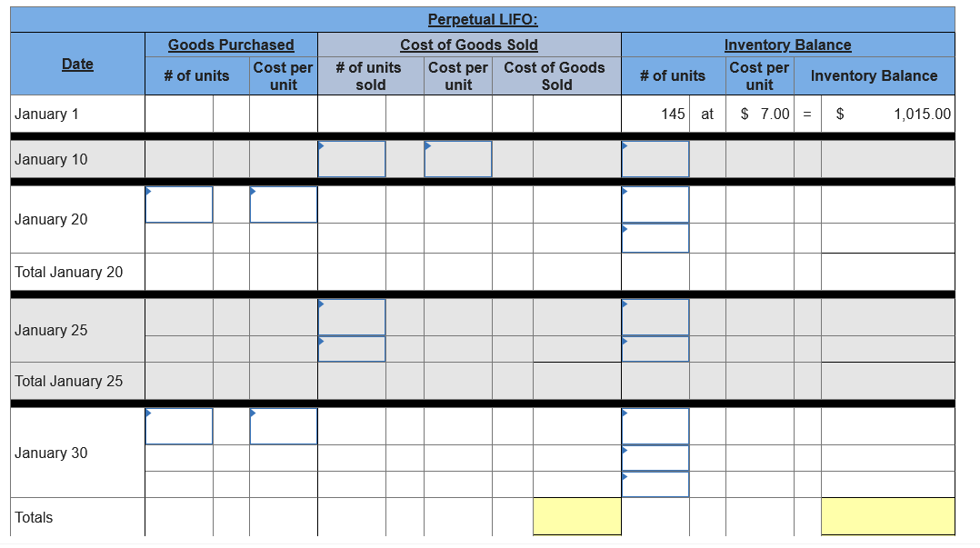The width and height of the screenshot is (980, 548).
Task: Open the dropdown on January 10 units sold cell
Action: click(320, 145)
